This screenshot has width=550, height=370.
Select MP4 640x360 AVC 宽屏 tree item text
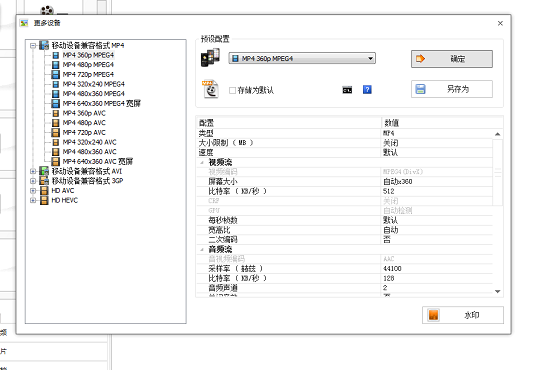tap(98, 162)
